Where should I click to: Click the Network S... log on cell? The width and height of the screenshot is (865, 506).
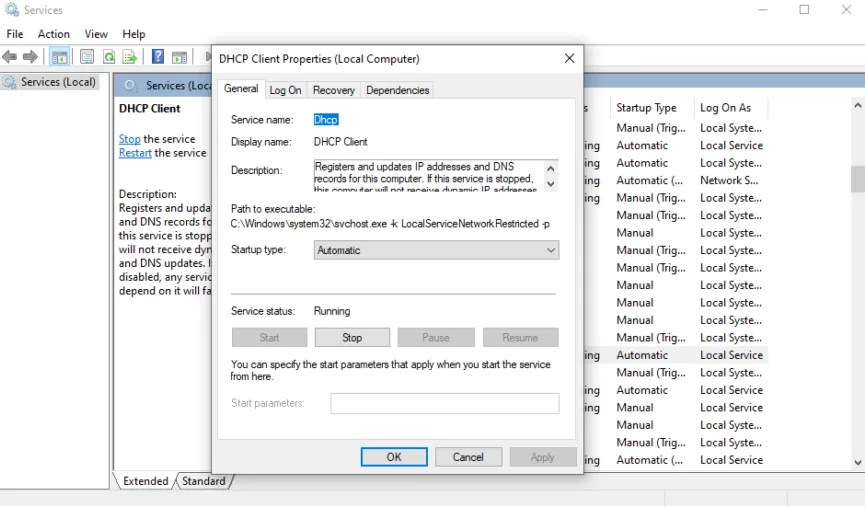point(729,180)
